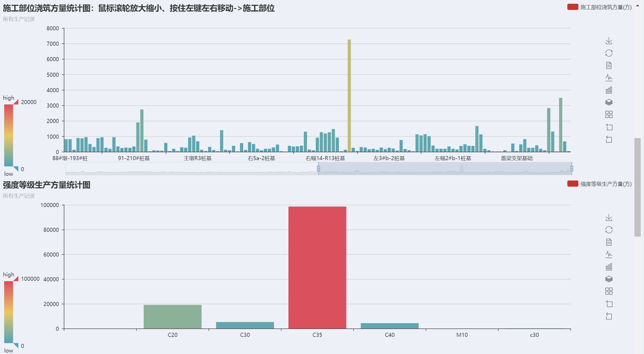Enable stacked mode on bottom chart
The height and width of the screenshot is (354, 644).
coord(609,279)
